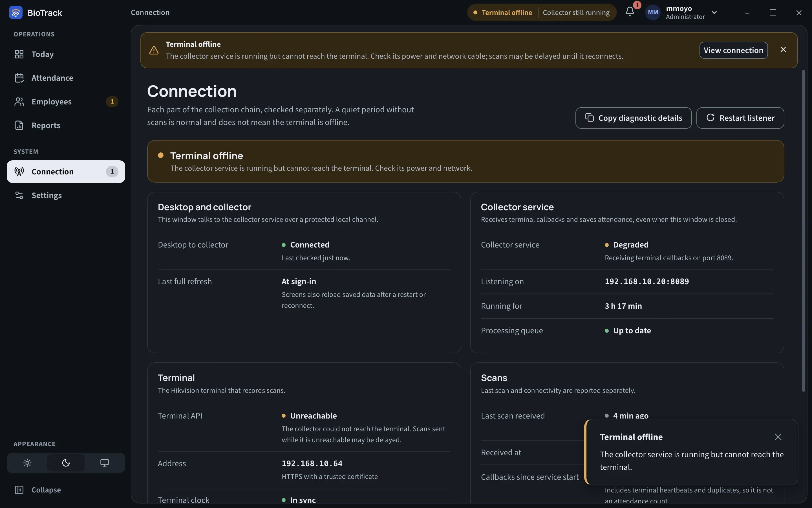The height and width of the screenshot is (508, 812).
Task: Select the Connection sidebar item
Action: point(66,172)
